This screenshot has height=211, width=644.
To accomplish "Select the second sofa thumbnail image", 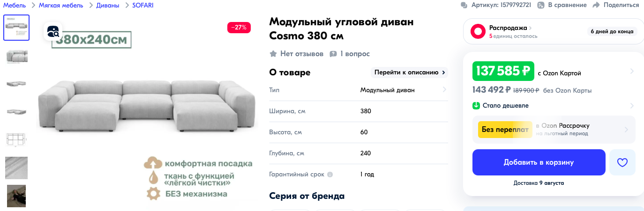I will tap(16, 56).
